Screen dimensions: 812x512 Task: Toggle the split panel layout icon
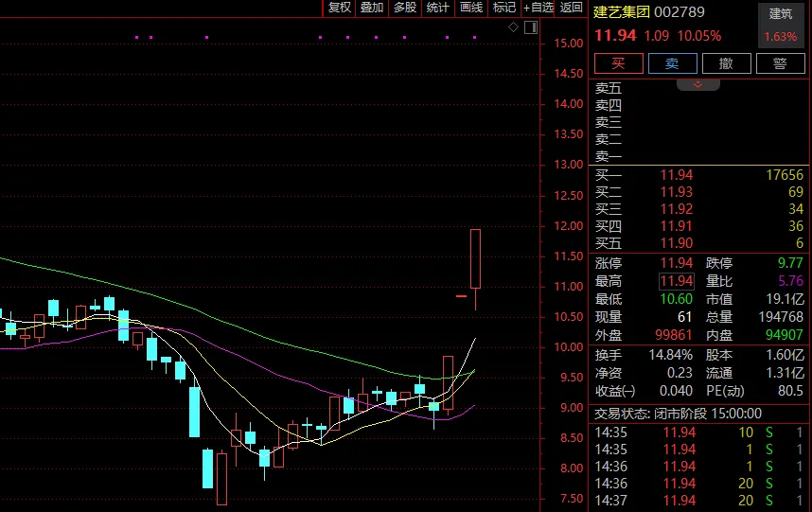529,27
